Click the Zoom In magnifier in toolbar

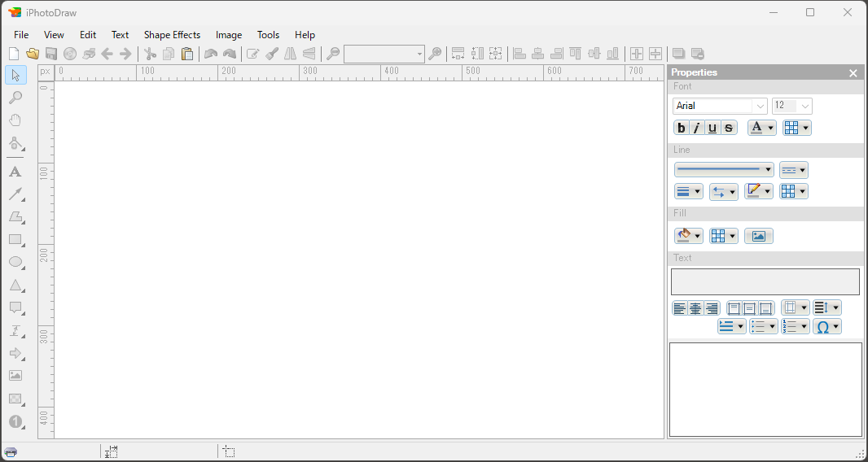tap(435, 54)
